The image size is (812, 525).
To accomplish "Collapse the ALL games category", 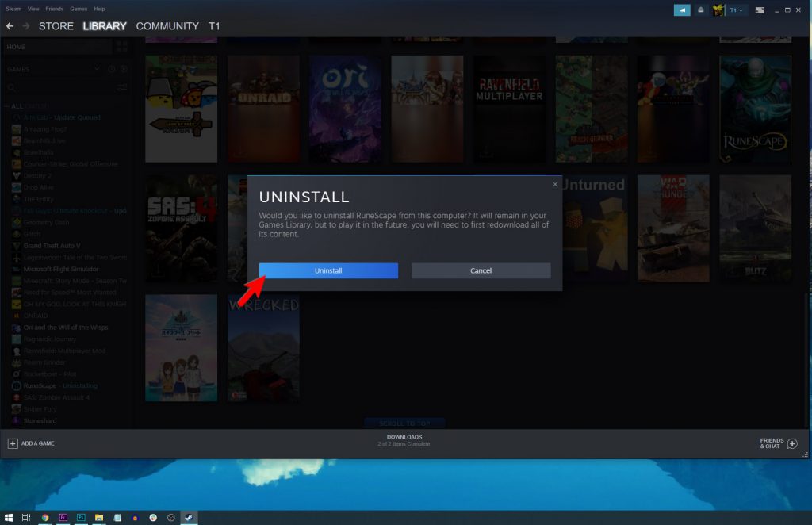I will tap(6, 106).
